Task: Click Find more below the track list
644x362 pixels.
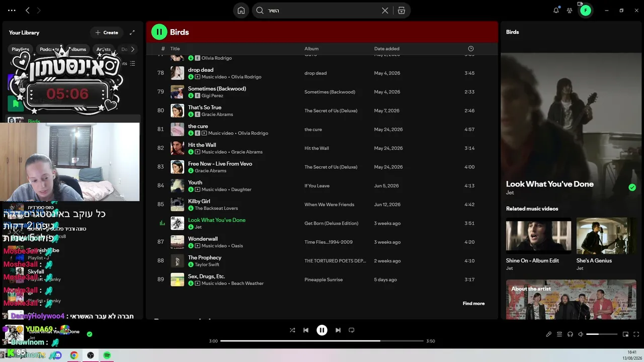Action: click(473, 304)
